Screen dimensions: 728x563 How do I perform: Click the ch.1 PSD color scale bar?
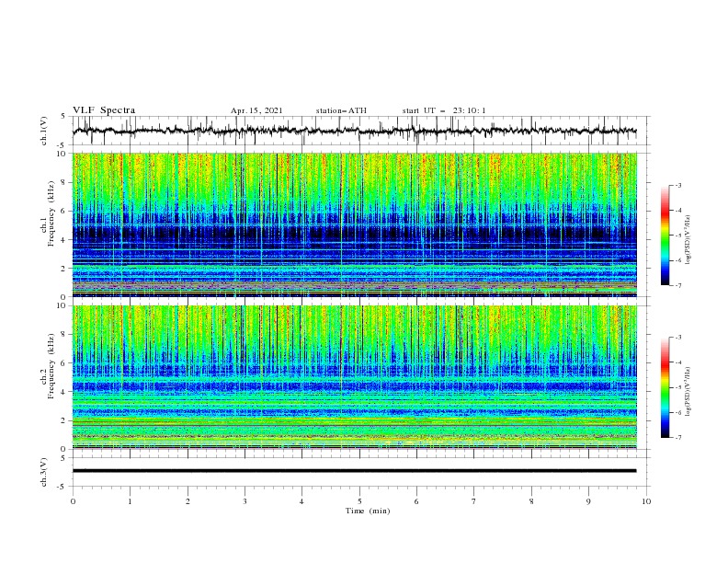click(x=665, y=236)
